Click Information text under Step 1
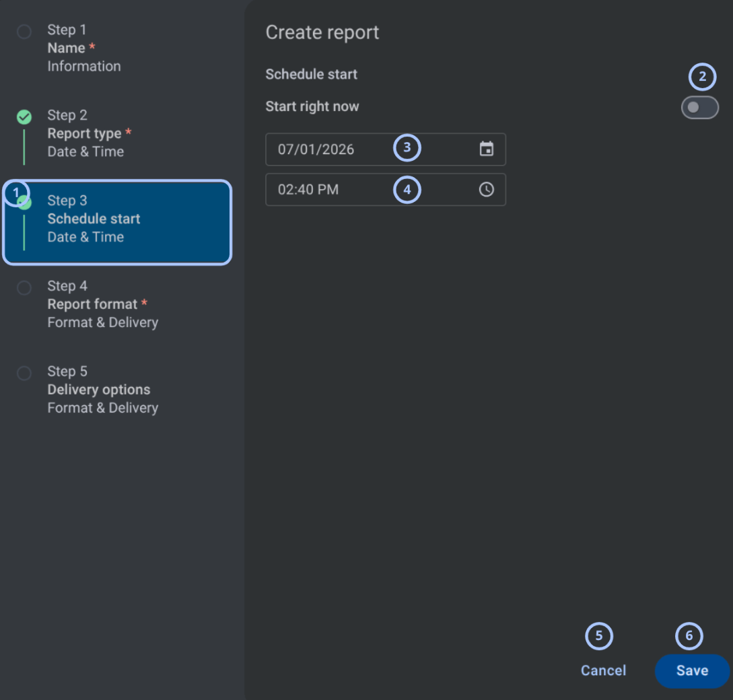The width and height of the screenshot is (733, 700). click(x=84, y=67)
